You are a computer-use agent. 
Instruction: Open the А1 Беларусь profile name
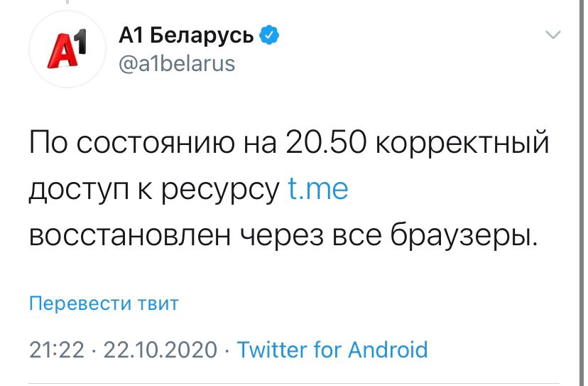tap(186, 36)
